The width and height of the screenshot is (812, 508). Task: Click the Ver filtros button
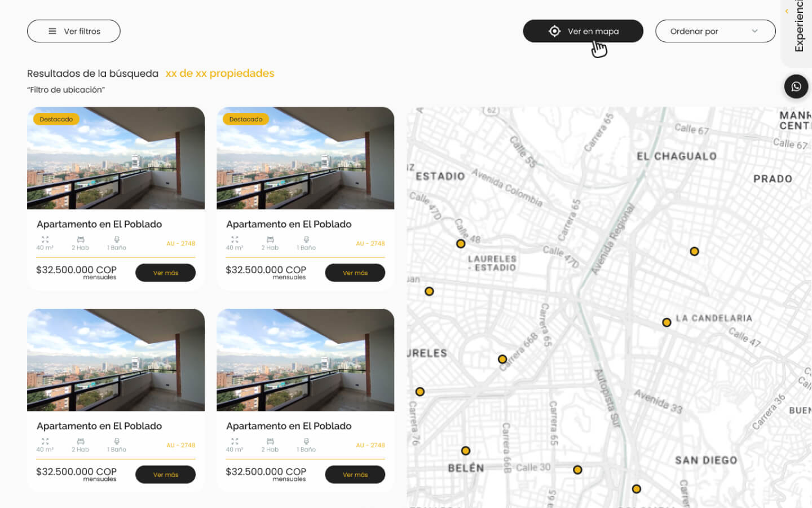click(x=74, y=31)
